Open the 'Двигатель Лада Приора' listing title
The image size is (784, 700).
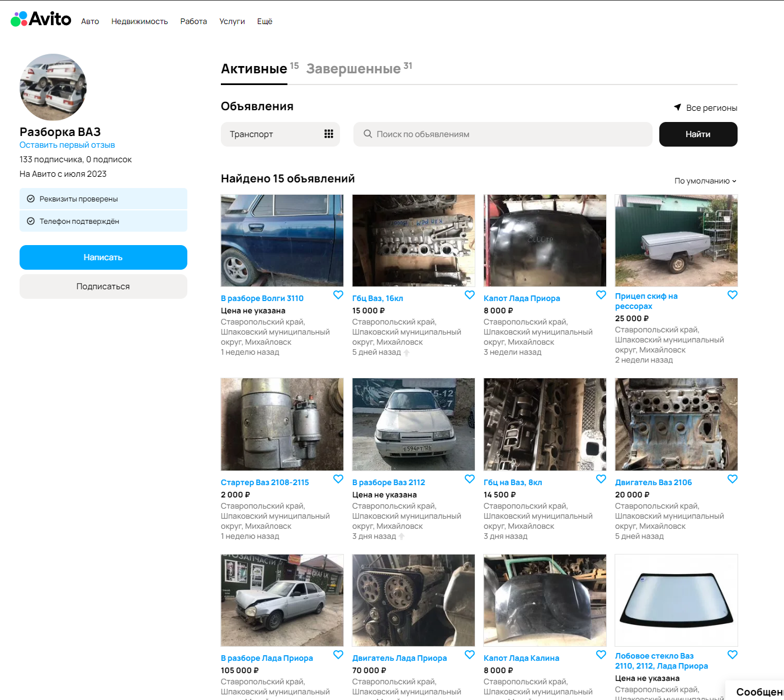(400, 658)
